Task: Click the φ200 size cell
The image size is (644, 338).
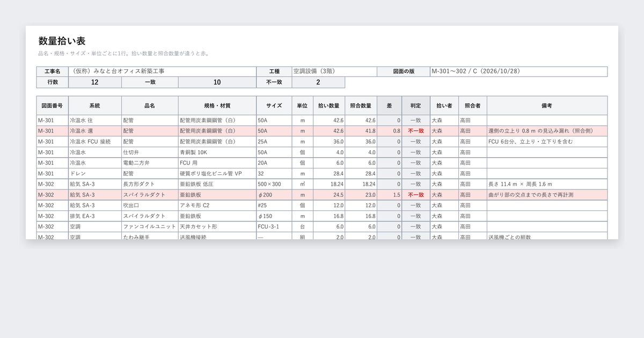Action: point(274,195)
